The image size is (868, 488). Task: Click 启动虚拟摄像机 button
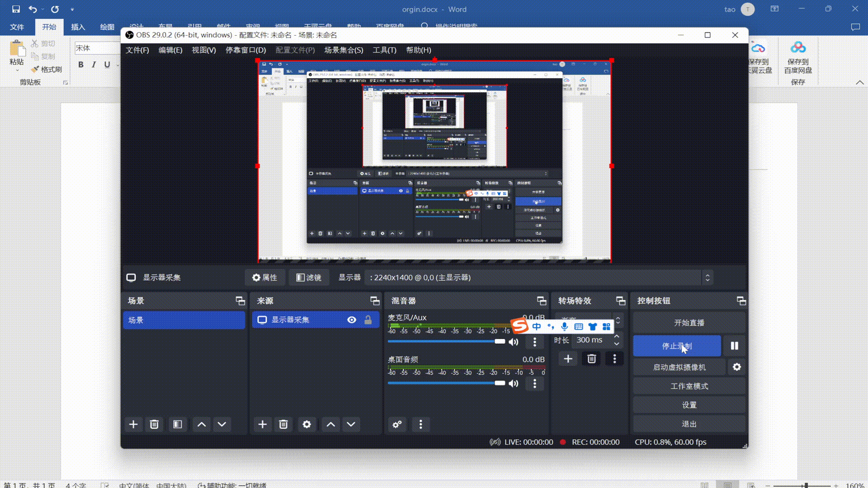[x=679, y=367]
